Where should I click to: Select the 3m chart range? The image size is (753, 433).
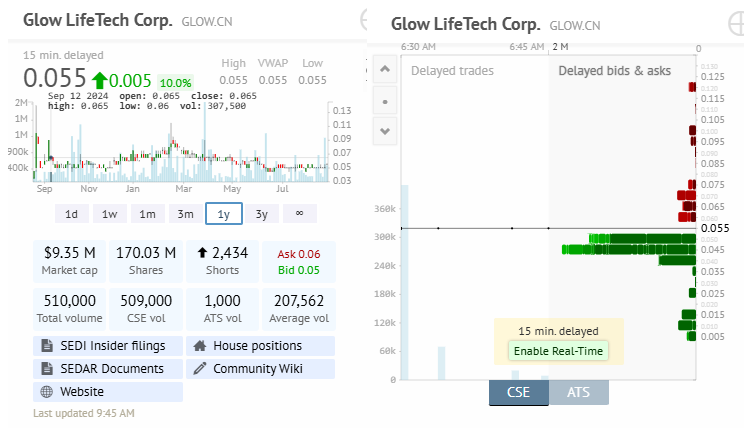coord(185,214)
